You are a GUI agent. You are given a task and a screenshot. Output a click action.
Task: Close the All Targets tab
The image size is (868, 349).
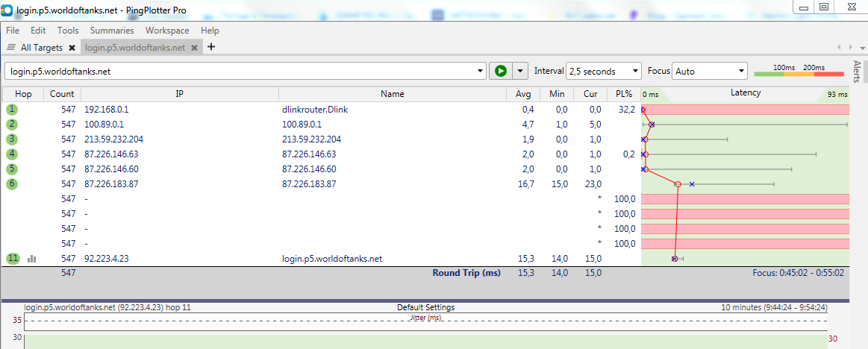(x=72, y=48)
